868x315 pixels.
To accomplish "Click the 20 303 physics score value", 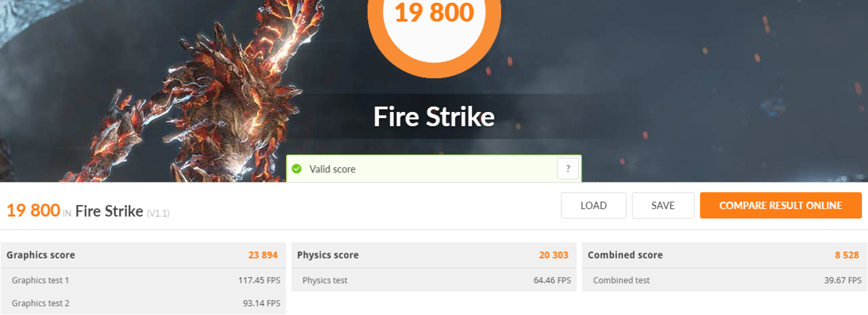I will [554, 255].
